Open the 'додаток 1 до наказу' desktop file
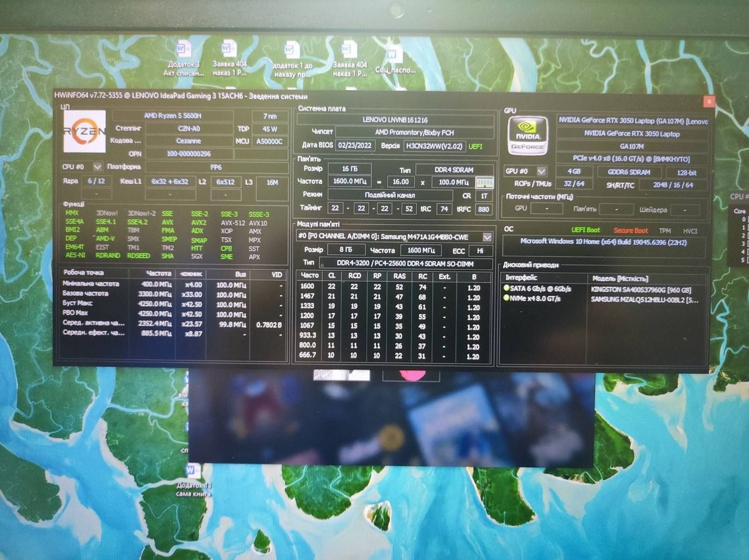This screenshot has width=749, height=560. click(x=292, y=51)
